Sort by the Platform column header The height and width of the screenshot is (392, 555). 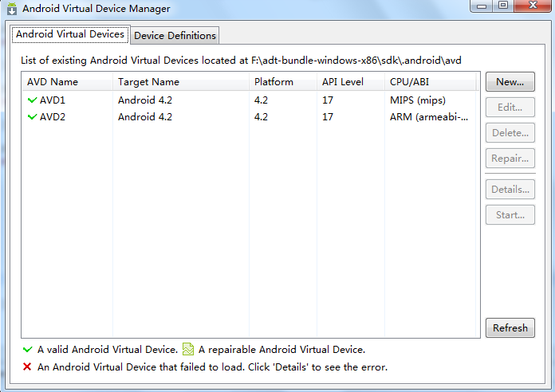click(283, 82)
